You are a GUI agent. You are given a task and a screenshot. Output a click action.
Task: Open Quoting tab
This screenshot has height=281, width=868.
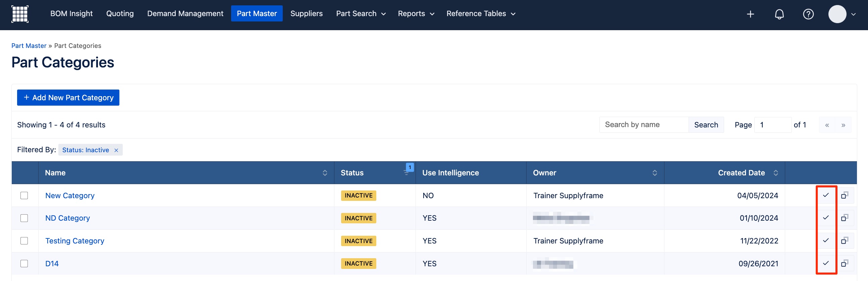(120, 14)
